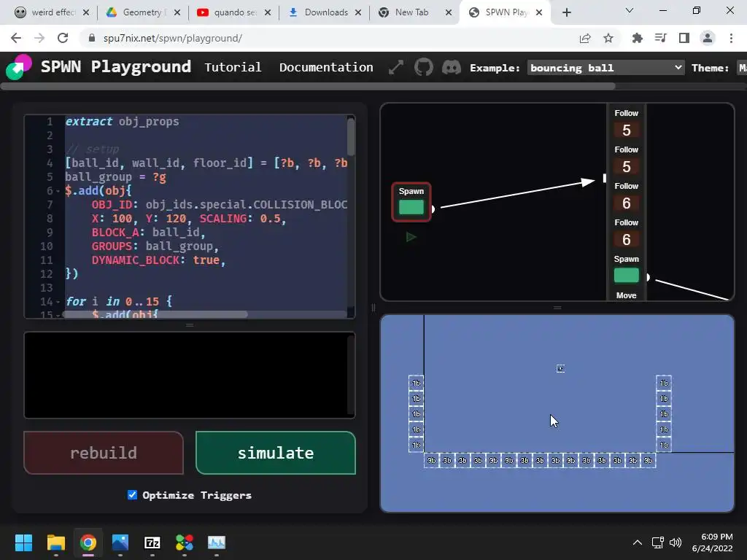Show hidden system tray icons
Viewport: 747px width, 560px height.
[637, 542]
